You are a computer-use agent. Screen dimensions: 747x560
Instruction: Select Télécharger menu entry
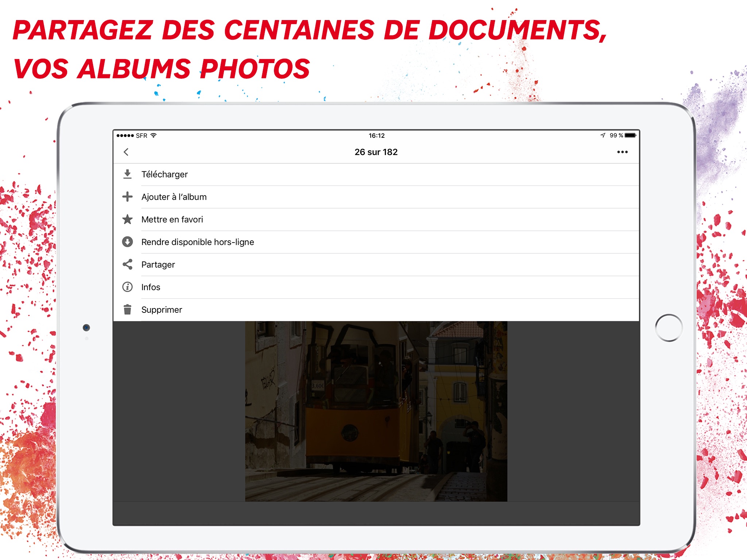point(165,174)
